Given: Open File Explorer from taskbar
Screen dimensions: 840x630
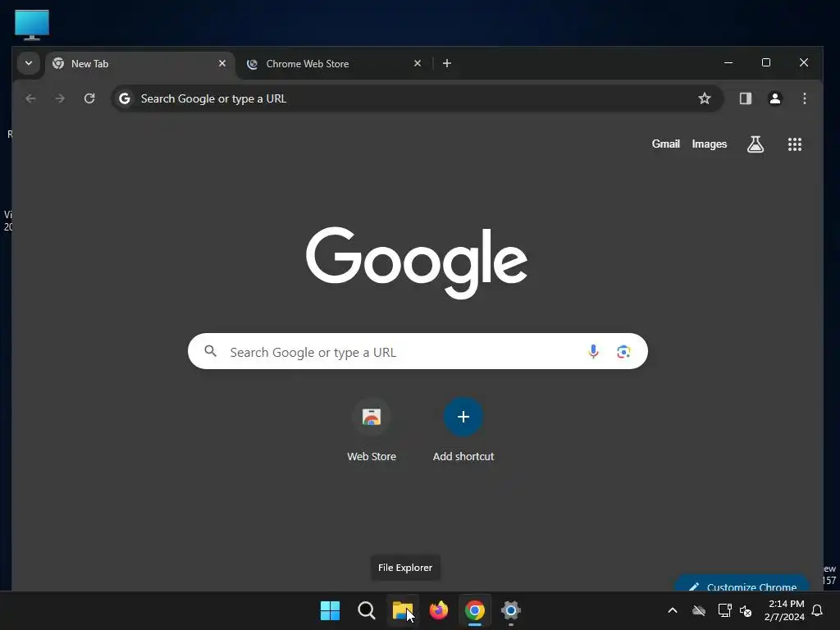Looking at the screenshot, I should [x=402, y=610].
